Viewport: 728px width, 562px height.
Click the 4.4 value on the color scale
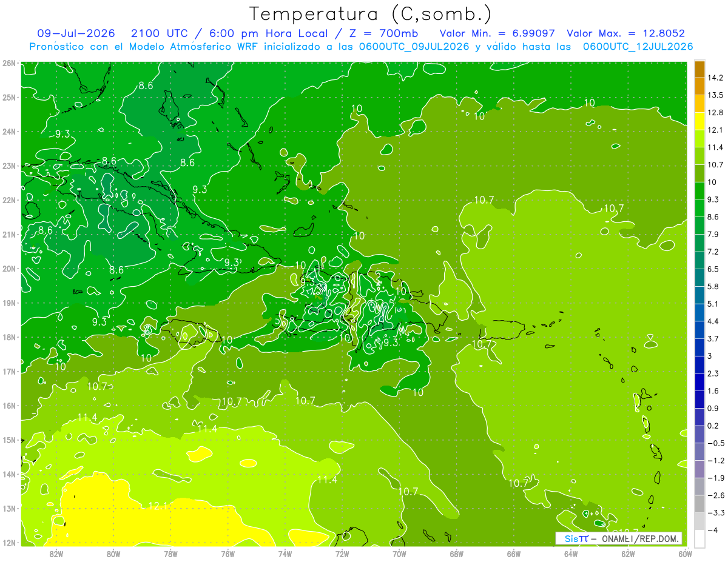713,321
